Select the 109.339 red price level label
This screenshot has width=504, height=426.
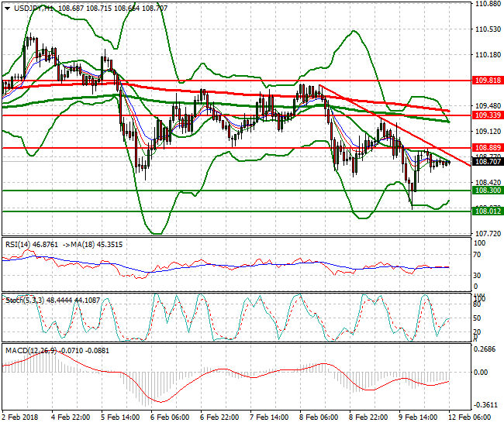coord(486,115)
